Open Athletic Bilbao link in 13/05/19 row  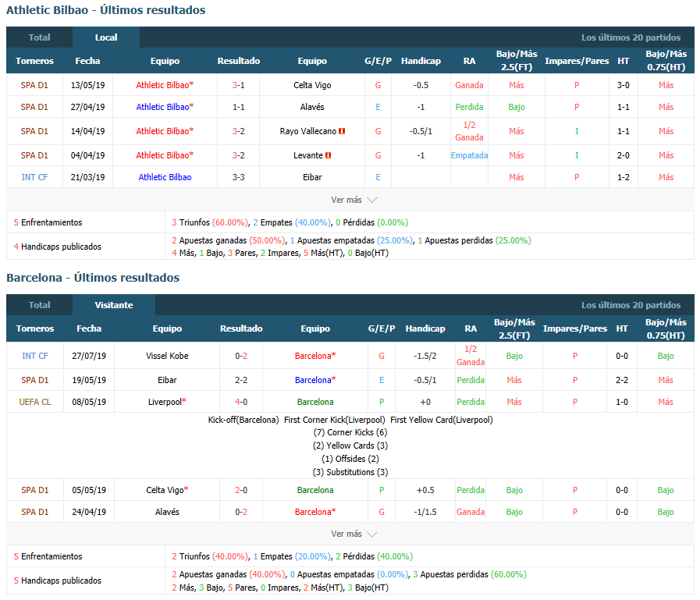point(165,85)
